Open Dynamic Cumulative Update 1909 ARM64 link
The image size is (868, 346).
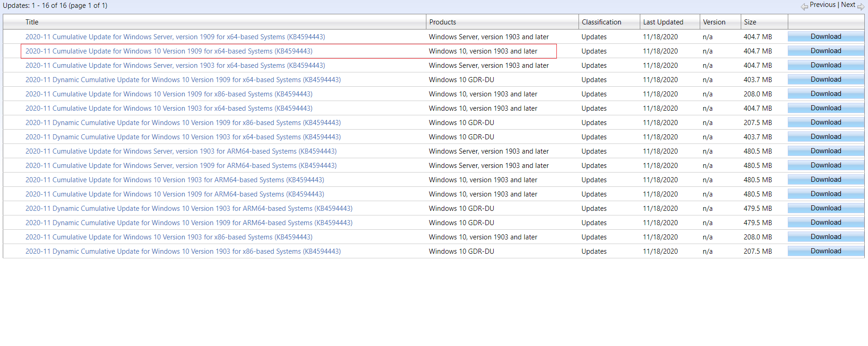(x=189, y=223)
